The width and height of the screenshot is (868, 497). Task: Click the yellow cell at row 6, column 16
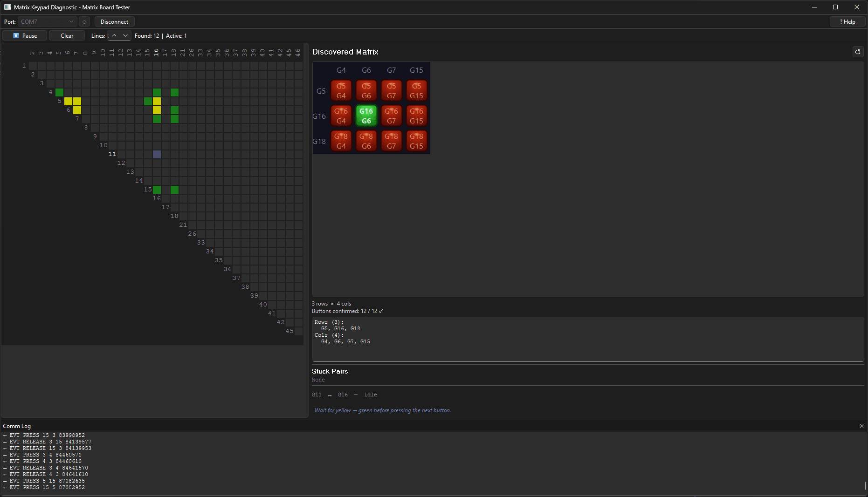[x=157, y=110]
